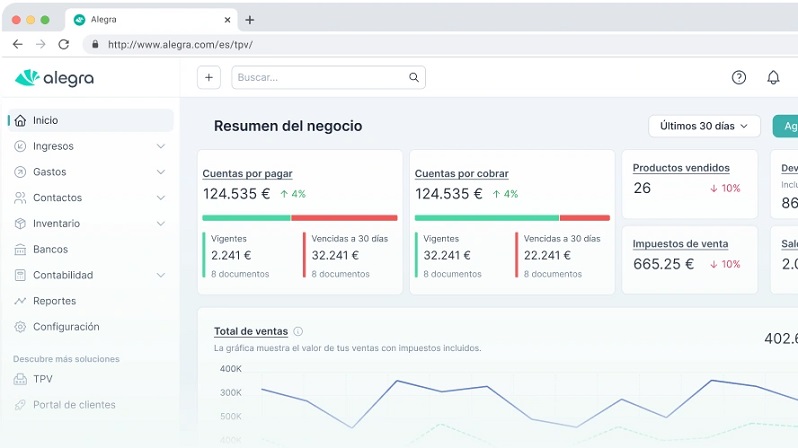Click the Buscar search input field
The width and height of the screenshot is (798, 448).
coord(320,78)
